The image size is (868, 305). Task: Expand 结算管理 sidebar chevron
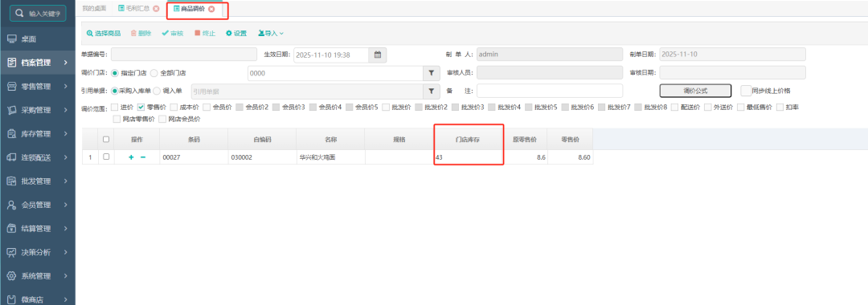(x=66, y=228)
